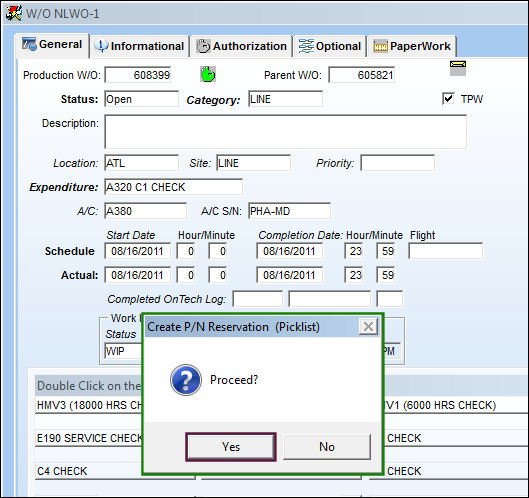Close the Create P/N Reservation dialog
The width and height of the screenshot is (529, 498).
tap(368, 327)
